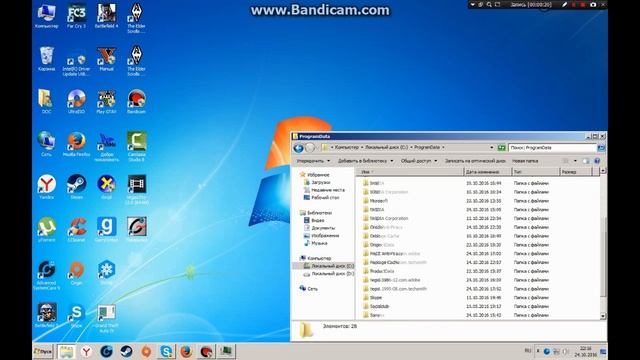Select the Advanced SystemCare 9 desktop shortcut
Viewport: 640px width, 360px height.
(47, 275)
